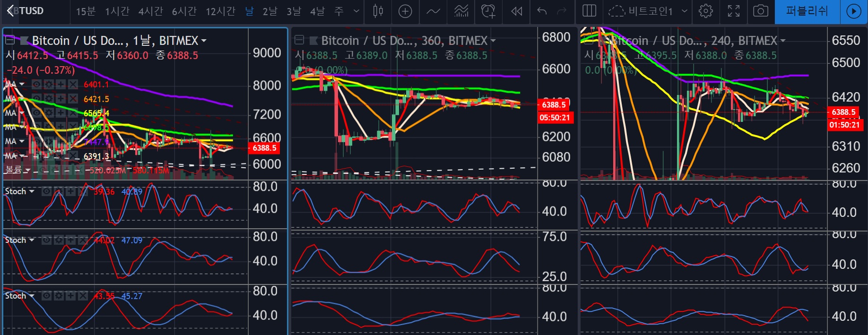Click the 6388.5 price label on 360 chart
This screenshot has width=868, height=335.
click(554, 105)
